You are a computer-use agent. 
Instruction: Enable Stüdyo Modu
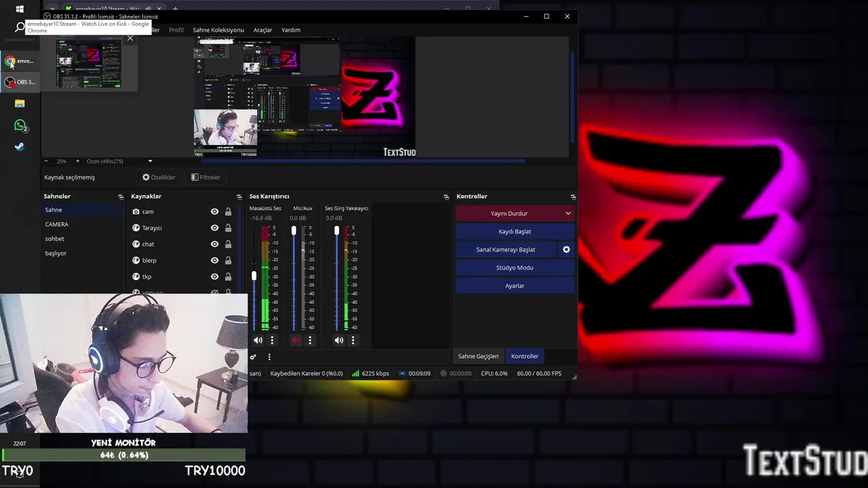click(515, 268)
